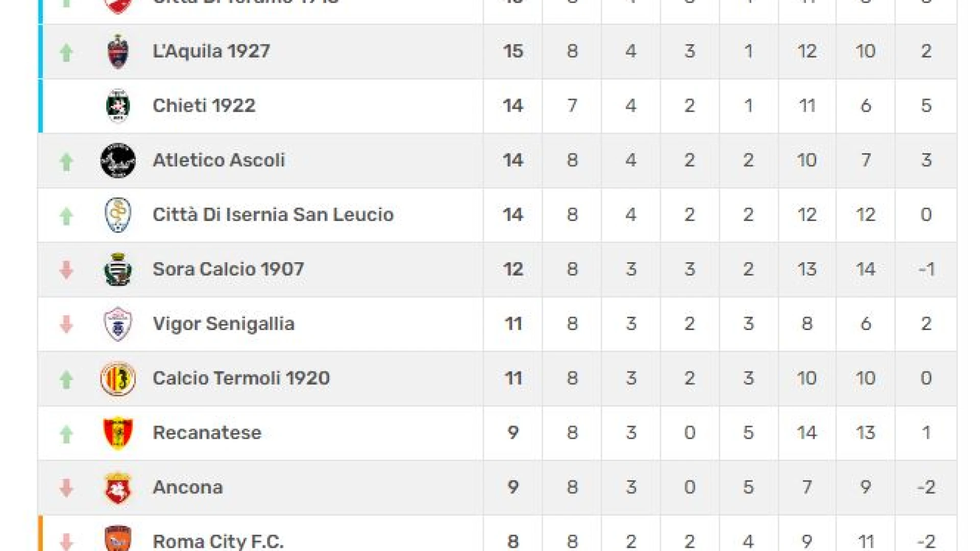
Task: Click the green up arrow beside Calcio Termoli
Action: click(x=66, y=379)
